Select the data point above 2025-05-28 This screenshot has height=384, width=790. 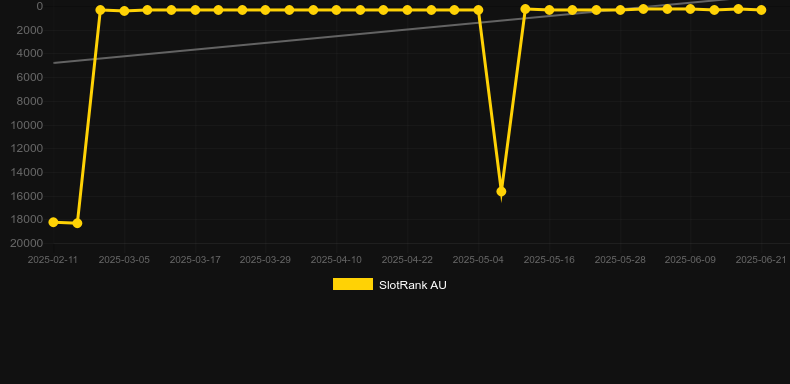pyautogui.click(x=620, y=10)
